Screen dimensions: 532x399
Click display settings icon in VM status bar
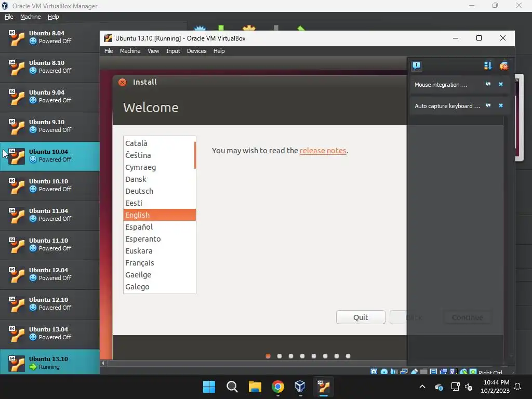pyautogui.click(x=433, y=372)
